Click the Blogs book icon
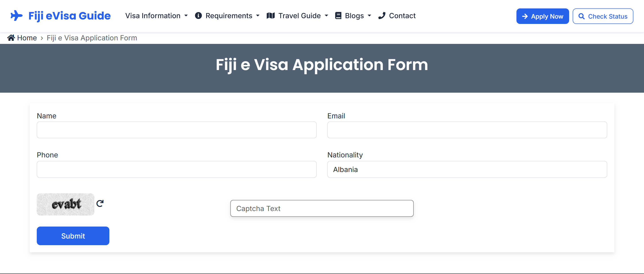 tap(338, 16)
